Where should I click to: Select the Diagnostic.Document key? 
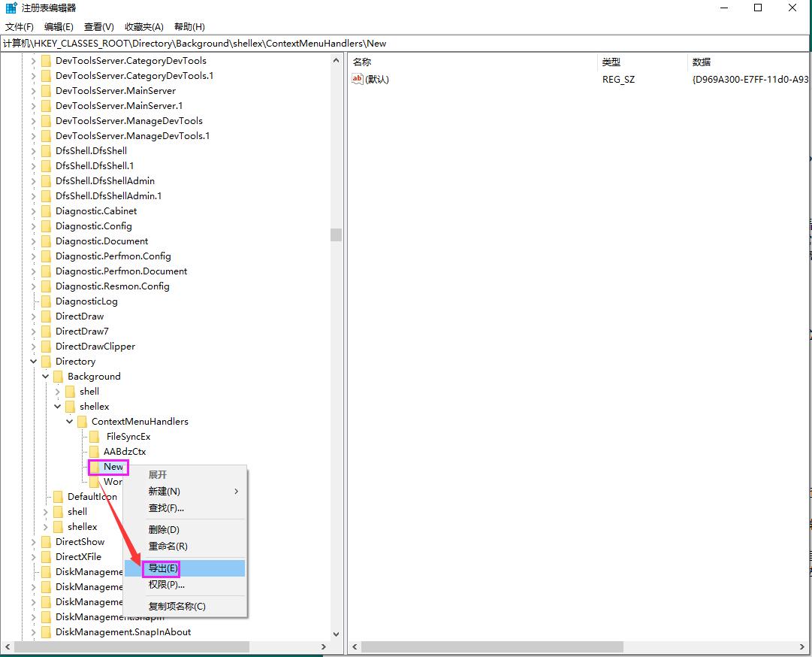(x=102, y=241)
